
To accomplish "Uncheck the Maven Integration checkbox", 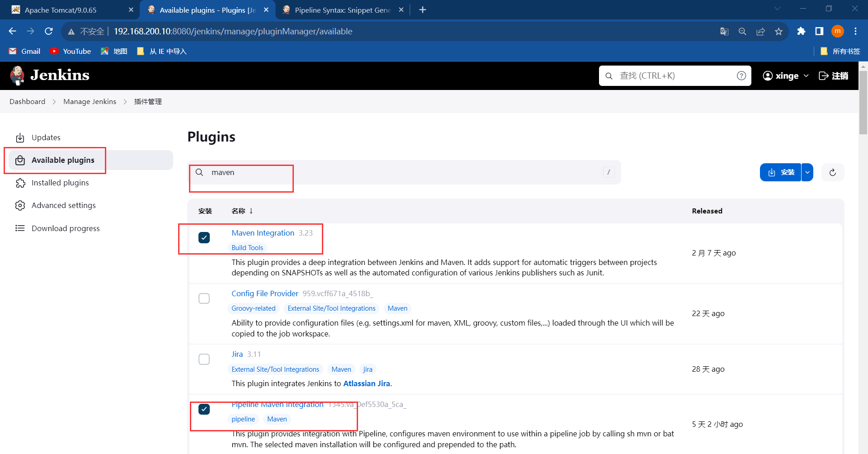I will click(204, 237).
